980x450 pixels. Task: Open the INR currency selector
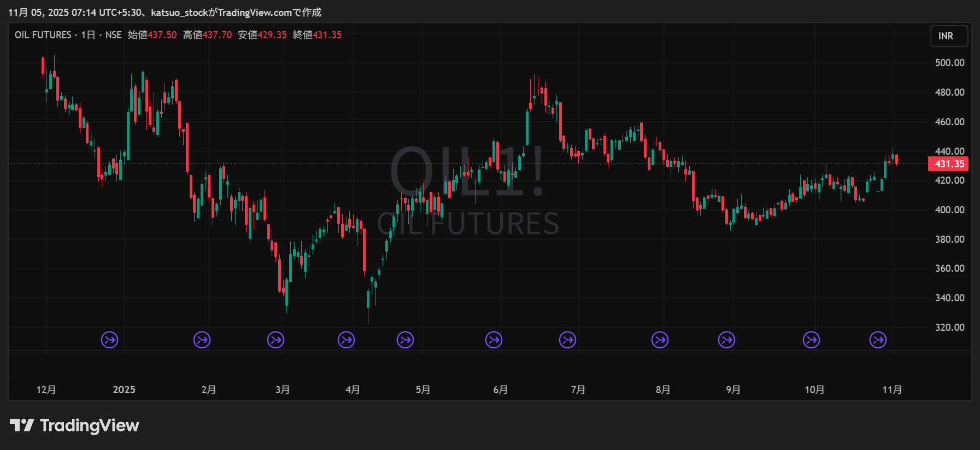click(949, 36)
